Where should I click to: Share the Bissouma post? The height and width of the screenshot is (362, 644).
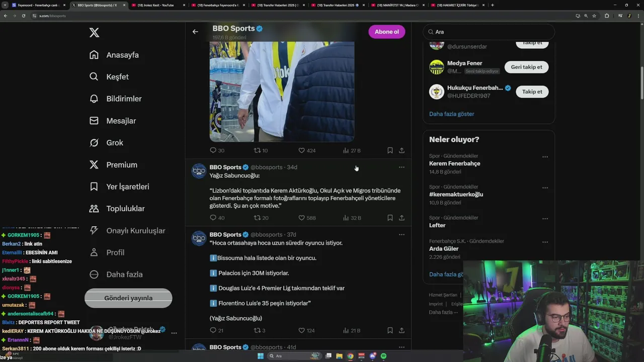[401, 330]
